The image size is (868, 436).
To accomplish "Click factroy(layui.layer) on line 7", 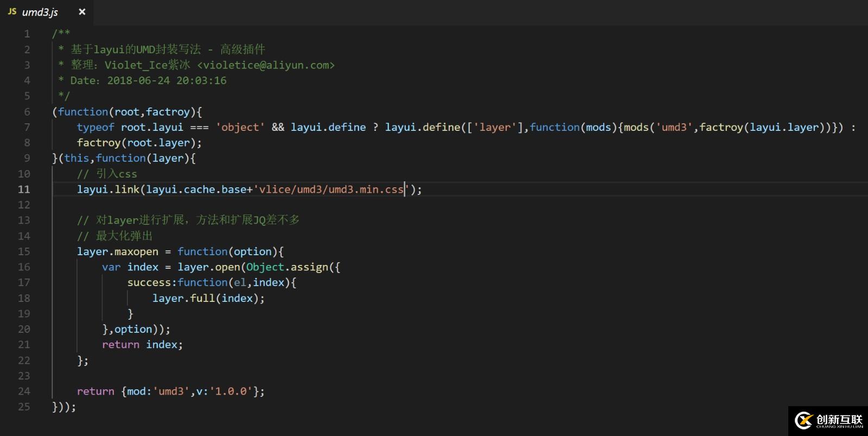I will coord(762,127).
